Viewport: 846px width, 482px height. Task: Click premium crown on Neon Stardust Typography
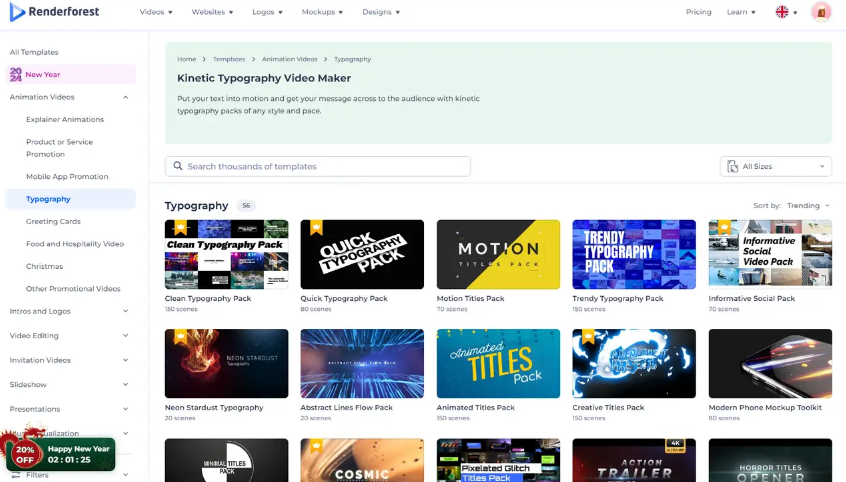[180, 337]
